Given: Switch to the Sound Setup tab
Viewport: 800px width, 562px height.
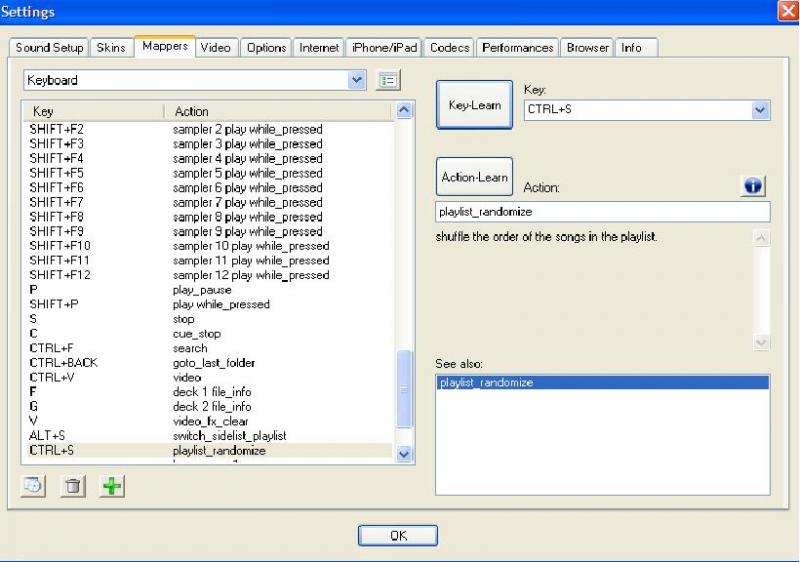Looking at the screenshot, I should coord(49,48).
